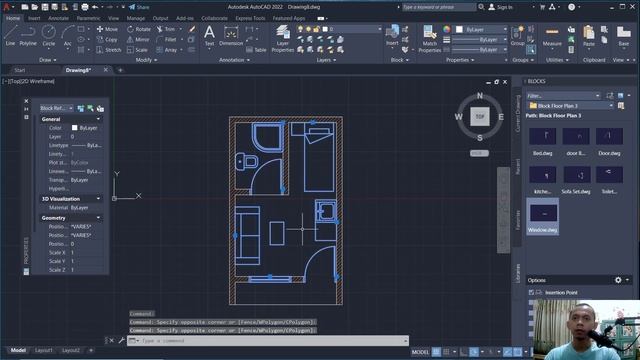Select the Dimension tool
The image size is (640, 360).
tap(231, 35)
